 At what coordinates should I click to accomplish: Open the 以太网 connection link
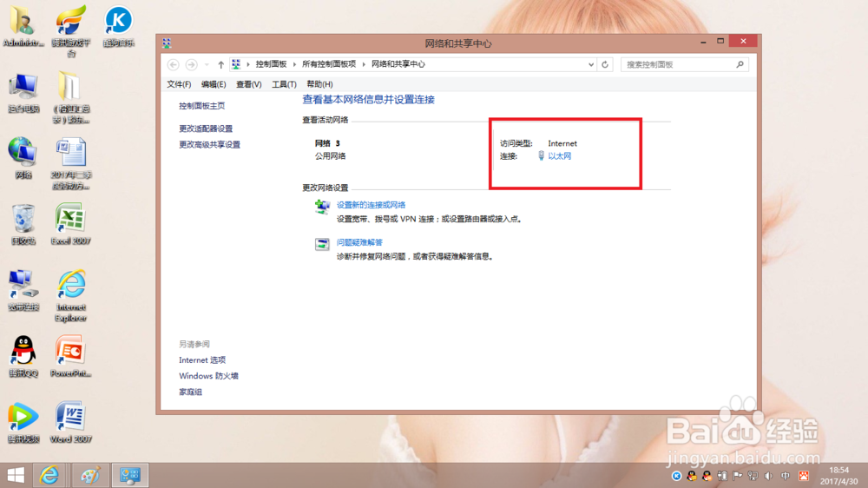coord(560,156)
